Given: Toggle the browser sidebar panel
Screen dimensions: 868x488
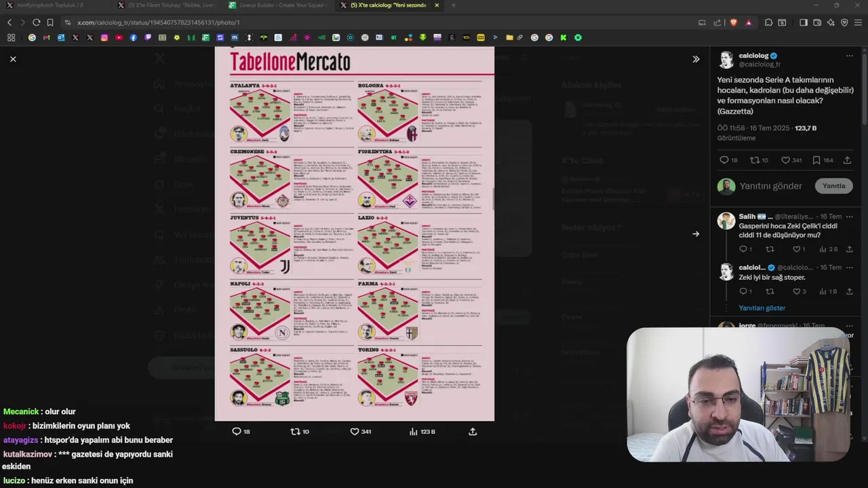Looking at the screenshot, I should tap(804, 22).
